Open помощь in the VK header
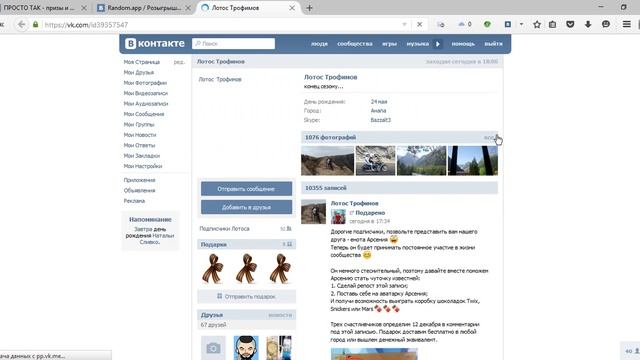Screen dimensions: 640x360 [463, 44]
